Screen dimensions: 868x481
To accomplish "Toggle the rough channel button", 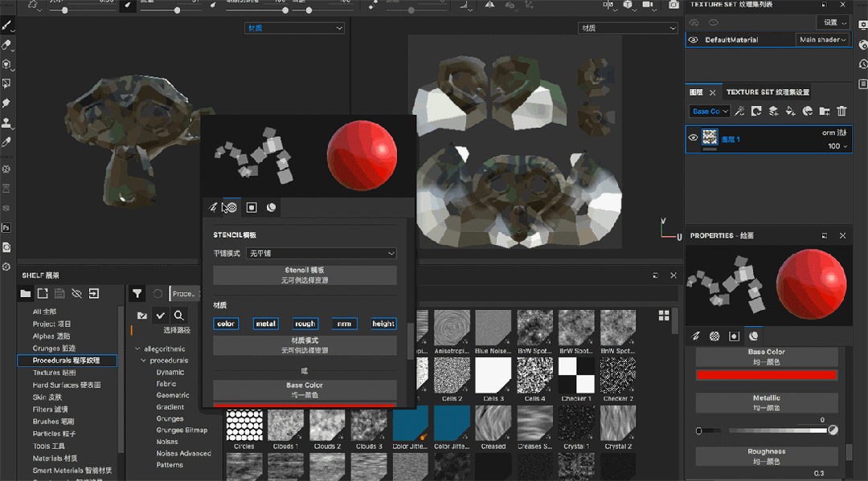I will click(x=305, y=324).
